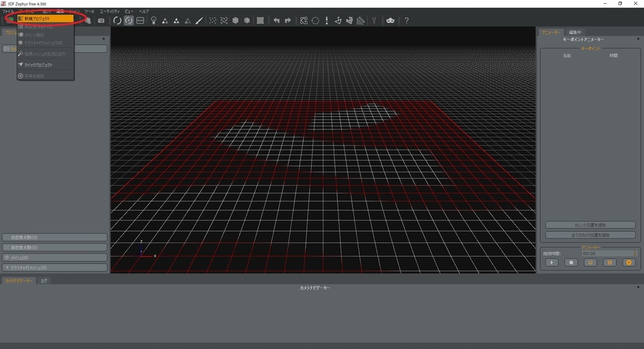The height and width of the screenshot is (349, 644).
Task: Select 新規プロジェクト in the open menu
Action: point(45,19)
